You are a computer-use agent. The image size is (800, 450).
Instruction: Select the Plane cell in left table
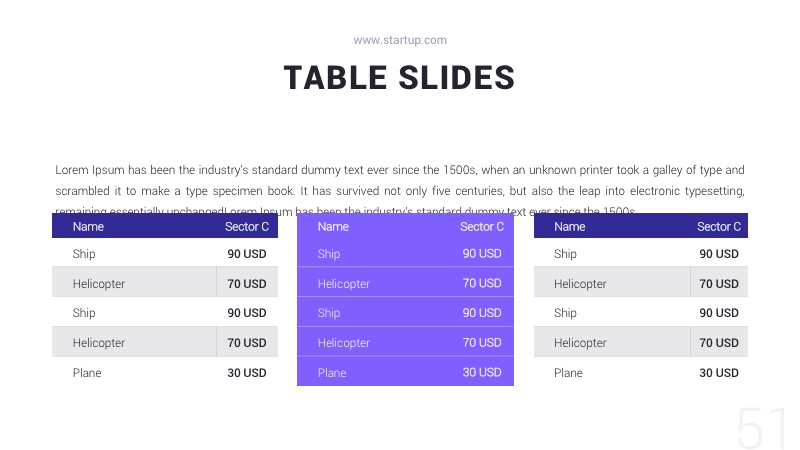pyautogui.click(x=87, y=373)
